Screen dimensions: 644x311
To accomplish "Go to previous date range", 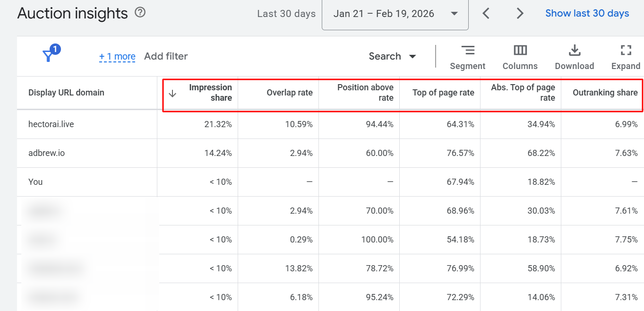I will pyautogui.click(x=486, y=14).
